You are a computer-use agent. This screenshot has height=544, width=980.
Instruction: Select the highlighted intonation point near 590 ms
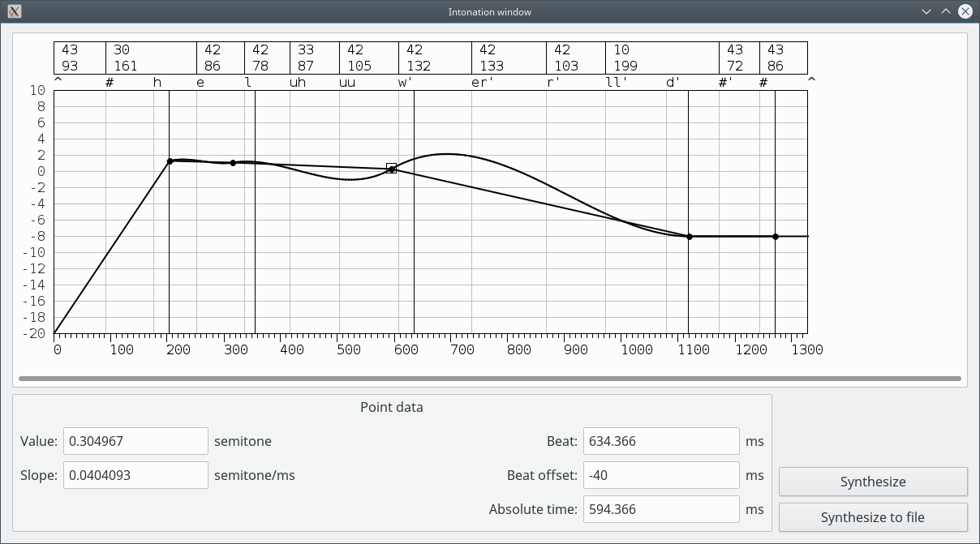click(x=392, y=169)
